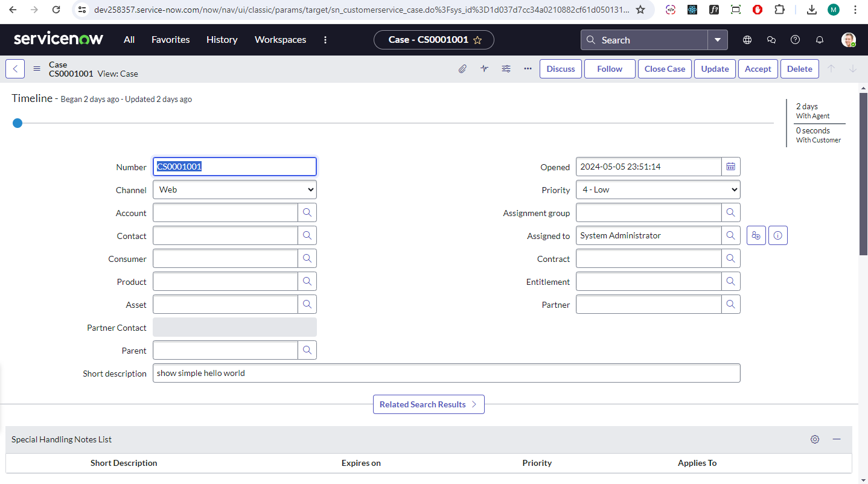Image resolution: width=868 pixels, height=484 pixels.
Task: Open the Account lookup magnifier
Action: click(307, 212)
